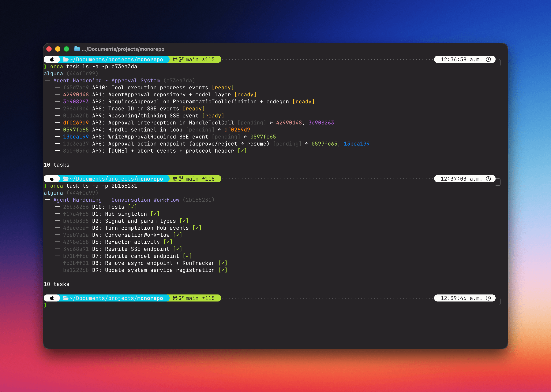
Task: Click the command 'orca task ls -a -p c73ea3da'
Action: point(93,67)
